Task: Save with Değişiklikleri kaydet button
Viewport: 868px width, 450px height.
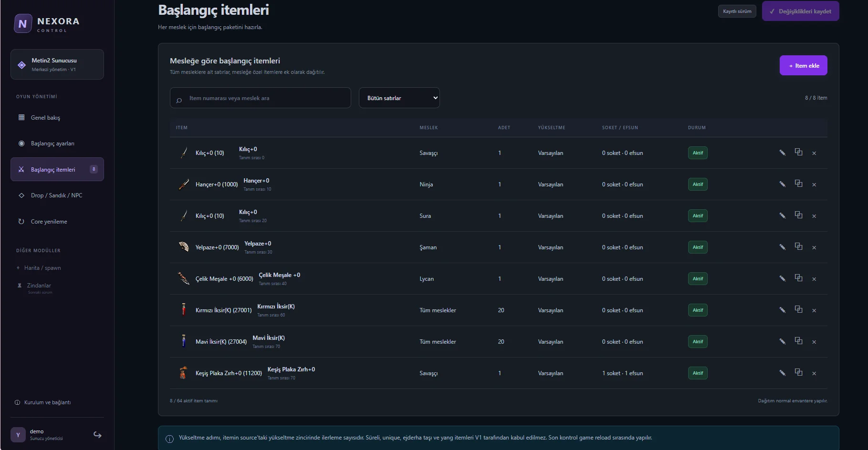Action: pos(801,11)
